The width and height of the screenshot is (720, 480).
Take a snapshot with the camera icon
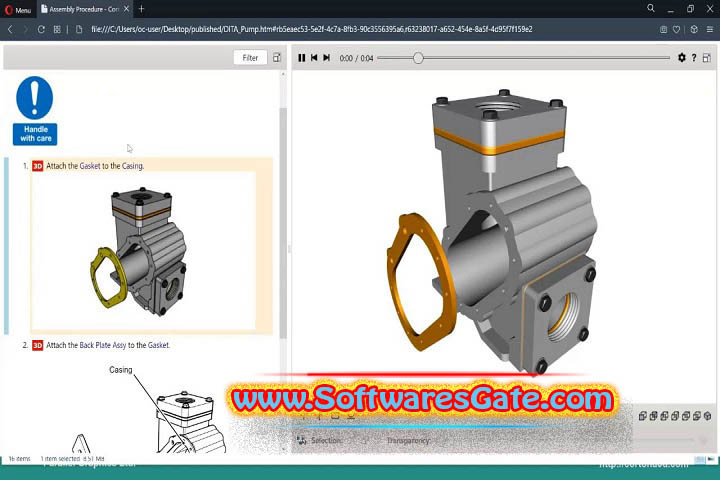(664, 29)
